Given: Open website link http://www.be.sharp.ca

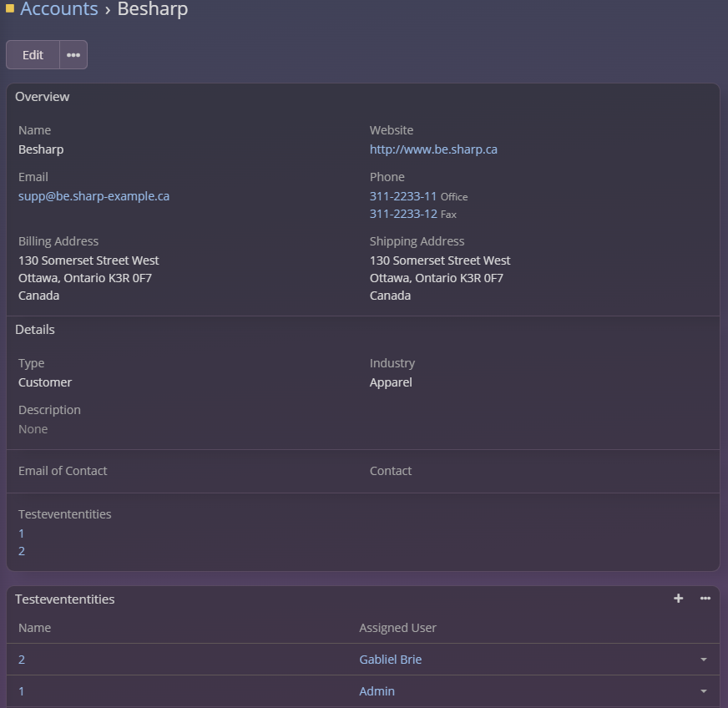Looking at the screenshot, I should [433, 149].
